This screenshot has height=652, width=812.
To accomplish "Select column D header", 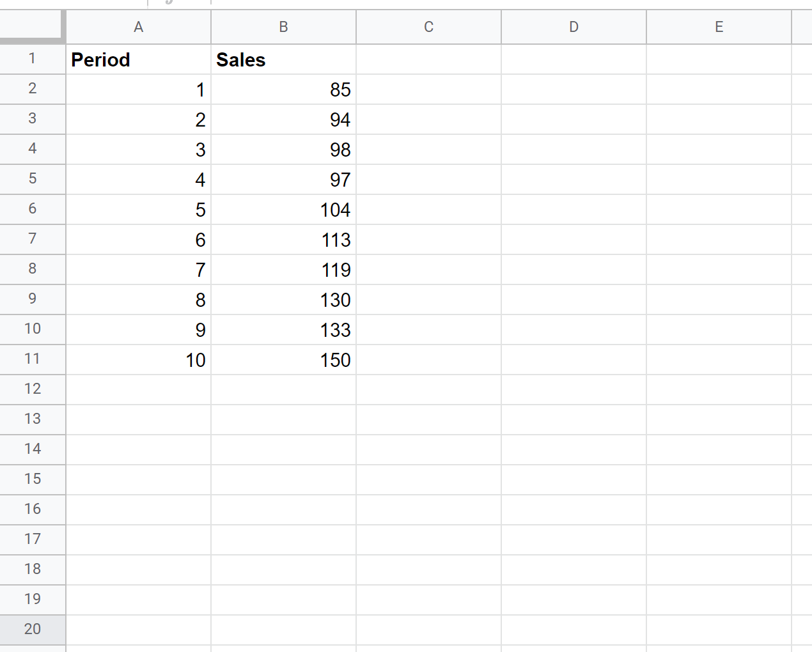I will click(x=574, y=27).
